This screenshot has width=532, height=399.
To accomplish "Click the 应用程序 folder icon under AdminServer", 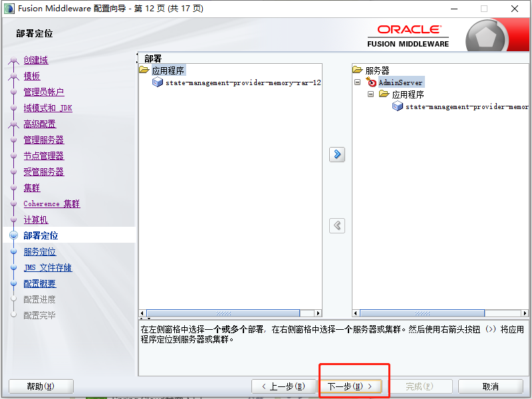I will click(x=384, y=94).
